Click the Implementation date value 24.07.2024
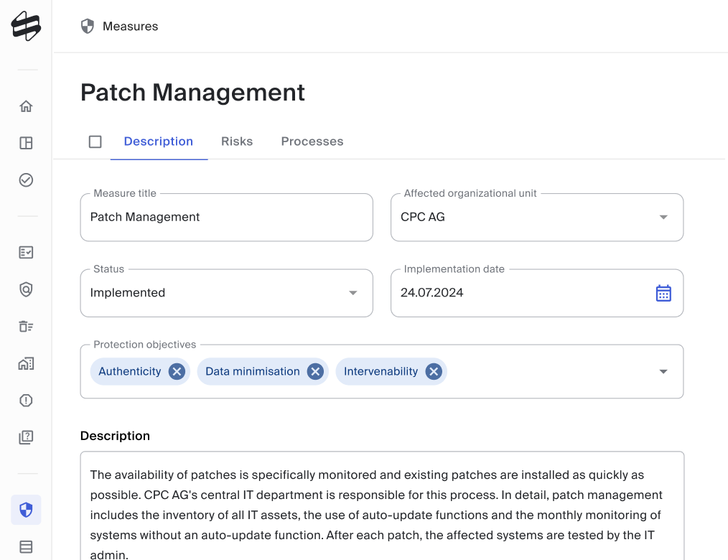 [x=431, y=292]
